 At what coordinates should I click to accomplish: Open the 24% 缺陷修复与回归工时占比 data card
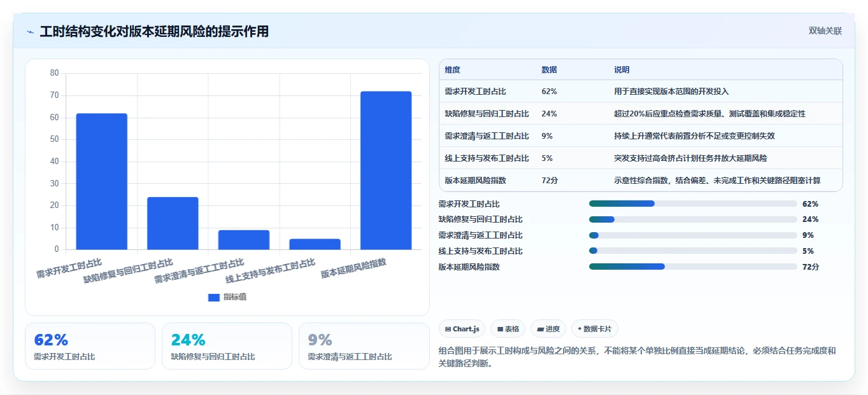click(x=227, y=346)
